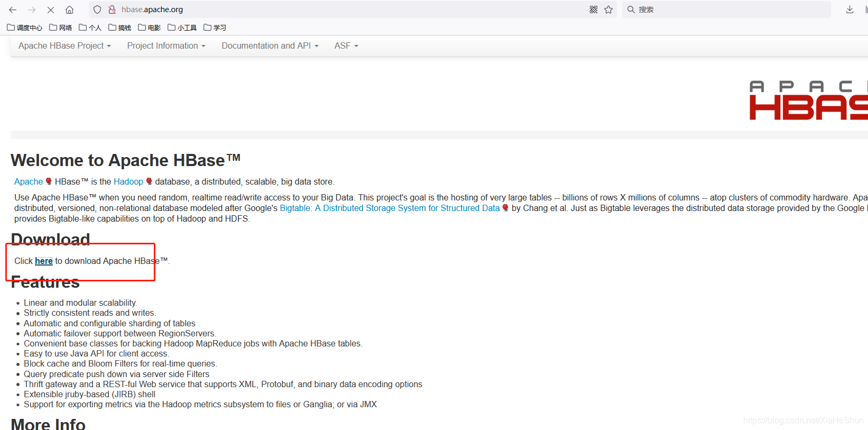Focus the 搜索 search box
Viewport: 868px width, 430px height.
point(726,10)
